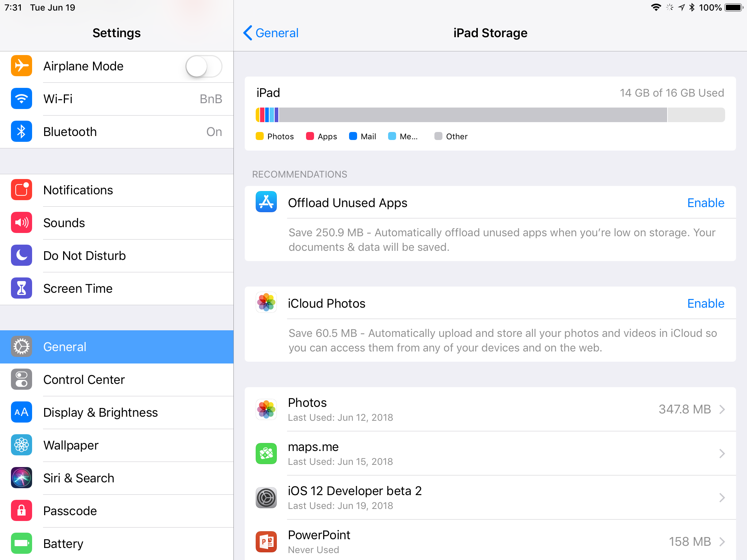Tap the App Store icon for Offload Unused Apps
The height and width of the screenshot is (560, 747).
click(266, 202)
